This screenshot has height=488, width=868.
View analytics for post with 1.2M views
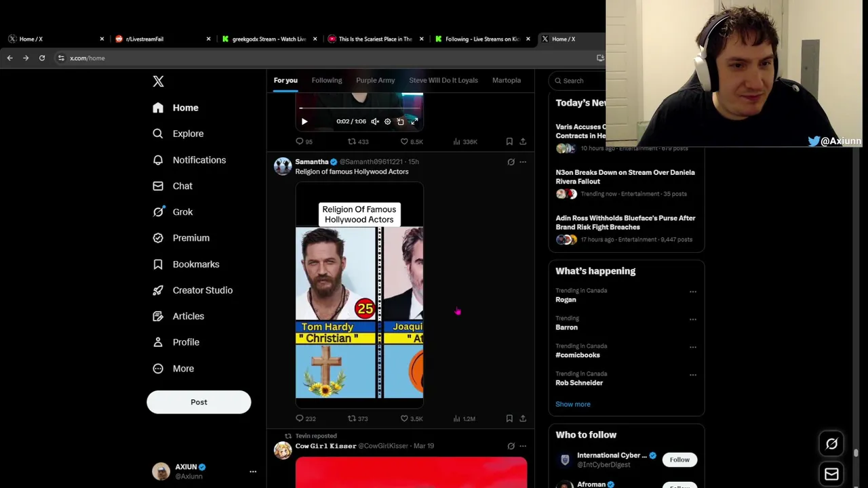[465, 419]
